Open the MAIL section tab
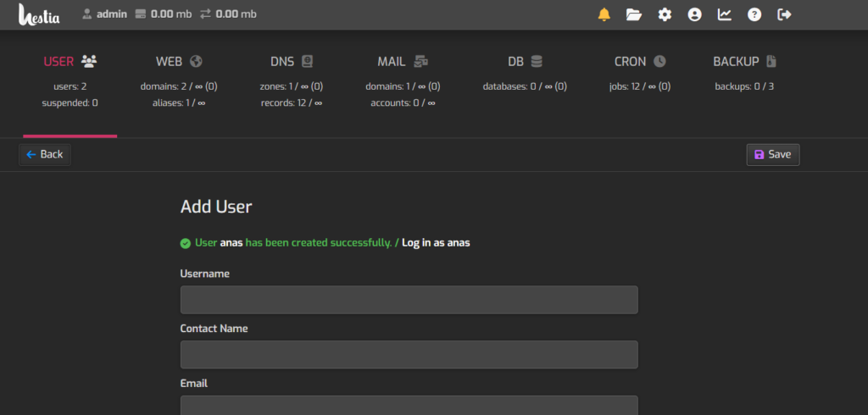The width and height of the screenshot is (868, 415). pyautogui.click(x=403, y=62)
